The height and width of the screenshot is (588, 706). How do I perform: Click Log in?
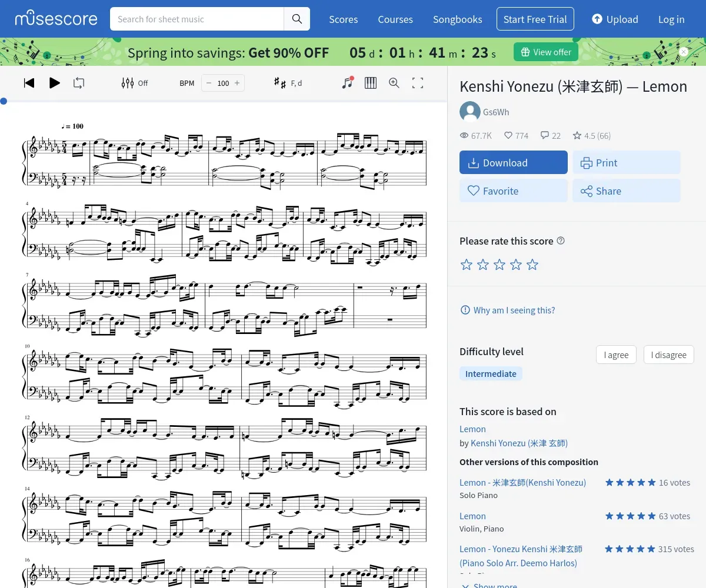pyautogui.click(x=671, y=19)
